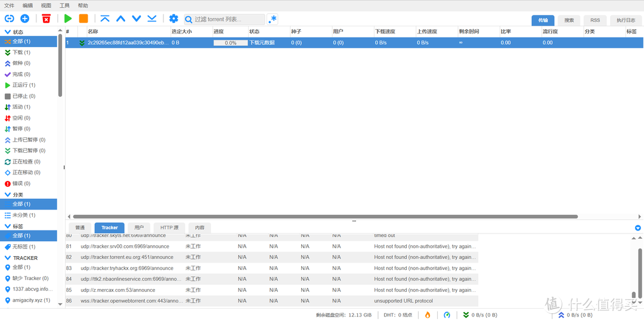Image resolution: width=644 pixels, height=320 pixels.
Task: Select tracker row udp://z.mercax.com:53/announce
Action: tap(272, 290)
